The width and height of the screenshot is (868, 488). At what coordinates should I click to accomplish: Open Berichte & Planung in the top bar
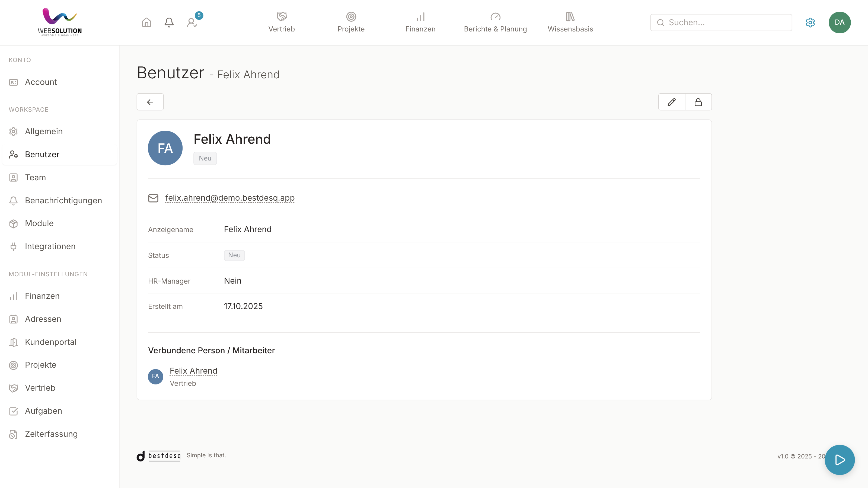tap(495, 22)
